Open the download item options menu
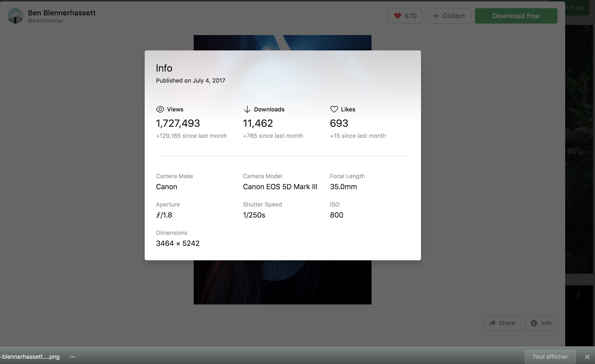 (x=72, y=357)
